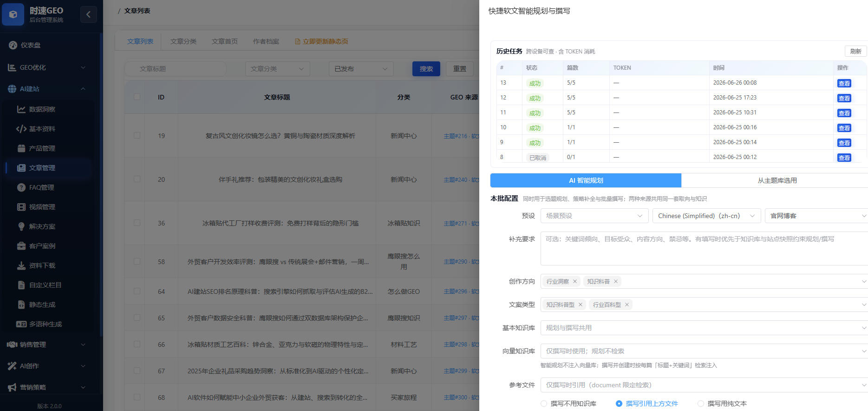This screenshot has width=868, height=411.
Task: Open the 基本知识库 dropdown
Action: pyautogui.click(x=704, y=328)
